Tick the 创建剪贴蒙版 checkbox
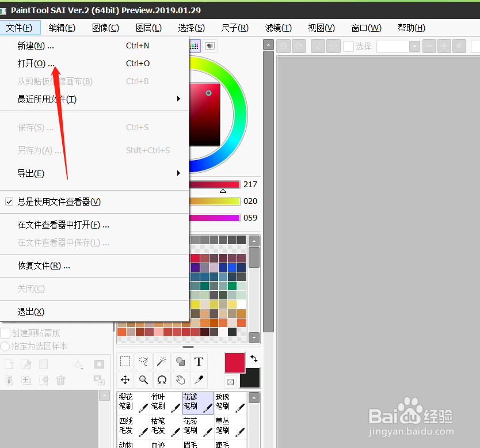The height and width of the screenshot is (448, 480). (5, 333)
